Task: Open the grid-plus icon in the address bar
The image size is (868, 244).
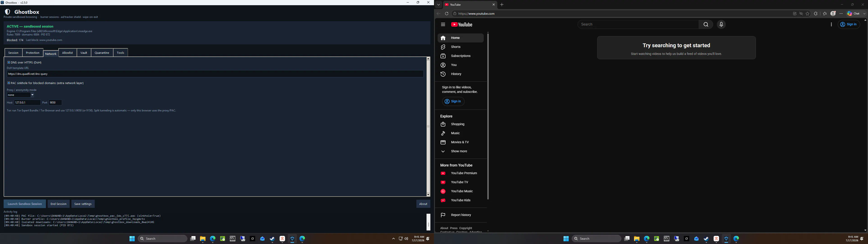Action: (795, 14)
